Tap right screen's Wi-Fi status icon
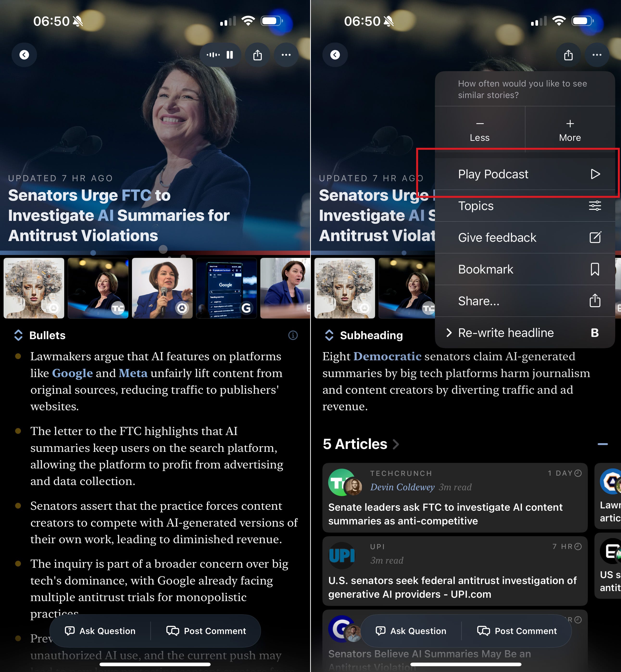 pyautogui.click(x=559, y=21)
